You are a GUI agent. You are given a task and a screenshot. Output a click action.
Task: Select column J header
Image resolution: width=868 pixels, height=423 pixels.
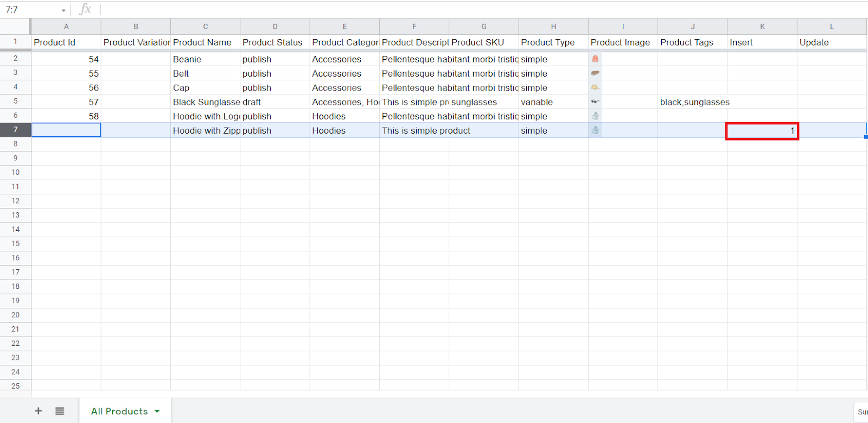[693, 27]
